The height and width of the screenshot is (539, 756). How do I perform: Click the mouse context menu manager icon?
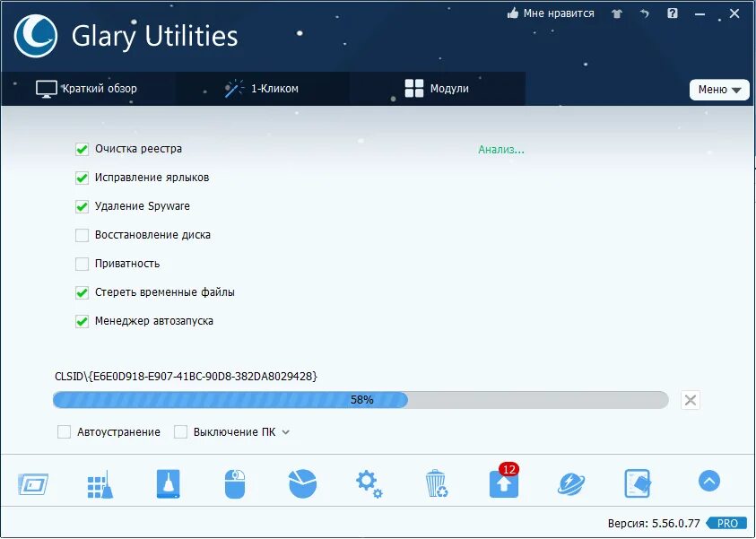pos(235,484)
